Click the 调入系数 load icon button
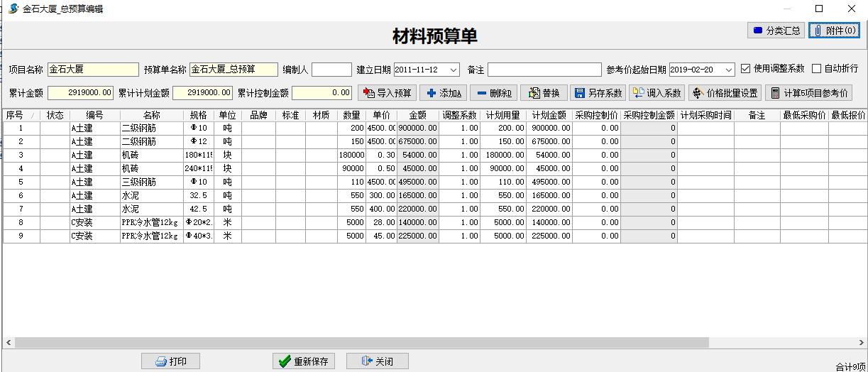Viewport: 868px width, 372px height. coord(657,93)
